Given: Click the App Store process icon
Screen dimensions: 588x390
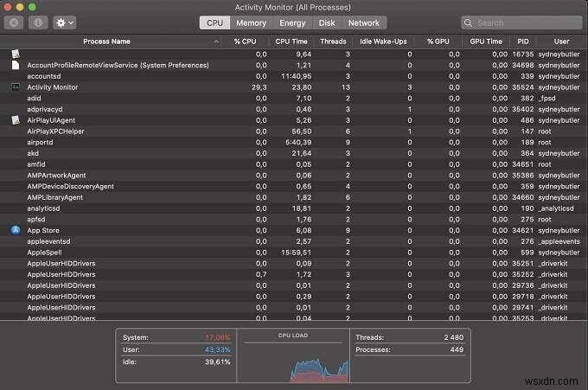Looking at the screenshot, I should click(x=16, y=230).
